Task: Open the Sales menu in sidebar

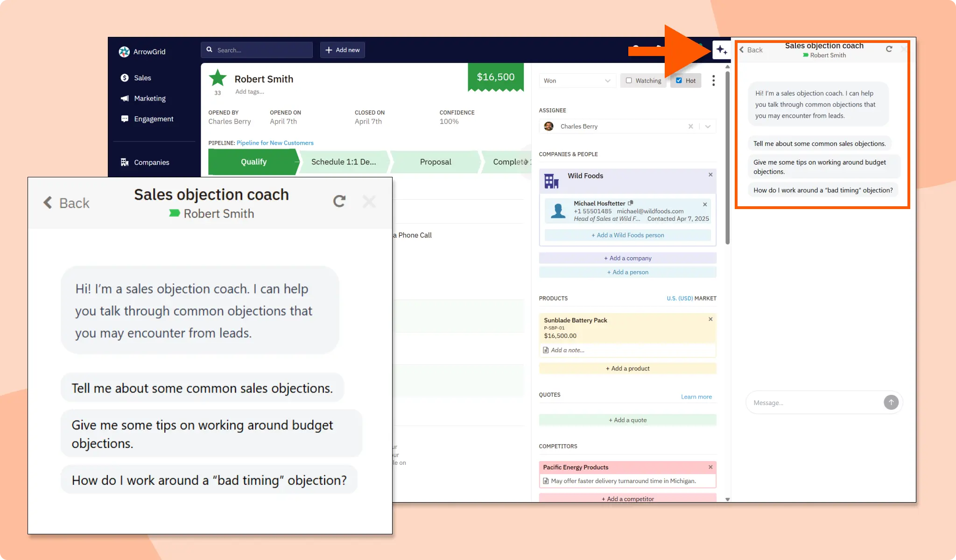Action: [142, 78]
